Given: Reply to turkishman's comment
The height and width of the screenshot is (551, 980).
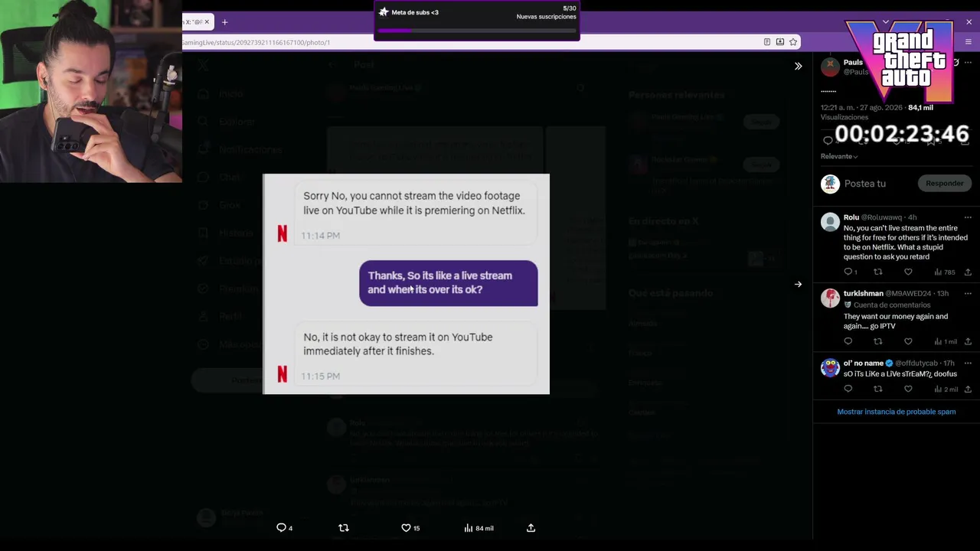Looking at the screenshot, I should [848, 341].
